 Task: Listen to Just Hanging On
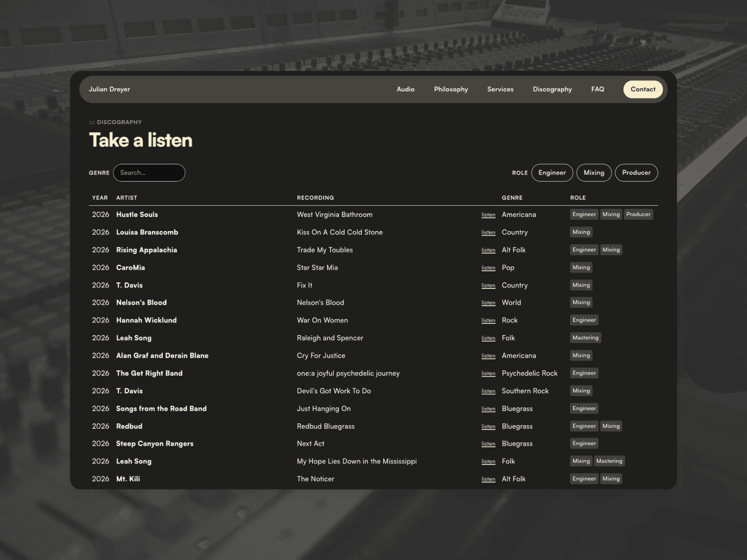tap(488, 409)
